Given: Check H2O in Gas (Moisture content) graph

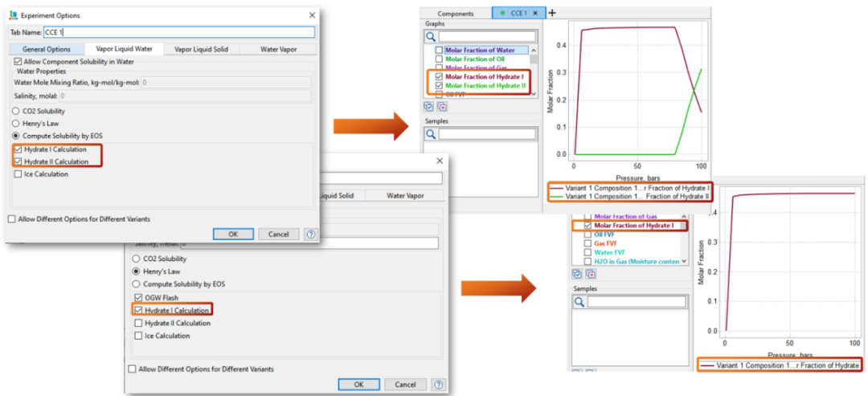Looking at the screenshot, I should click(588, 261).
